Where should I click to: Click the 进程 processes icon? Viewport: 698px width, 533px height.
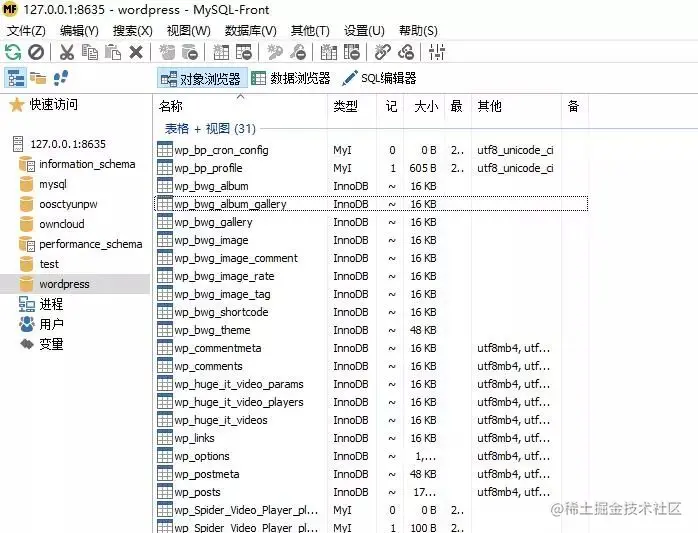27,304
